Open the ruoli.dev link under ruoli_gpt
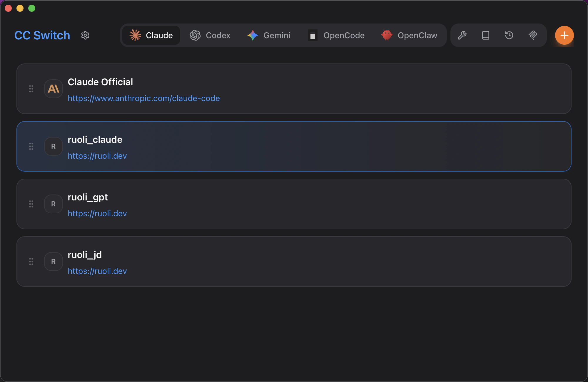 click(97, 213)
